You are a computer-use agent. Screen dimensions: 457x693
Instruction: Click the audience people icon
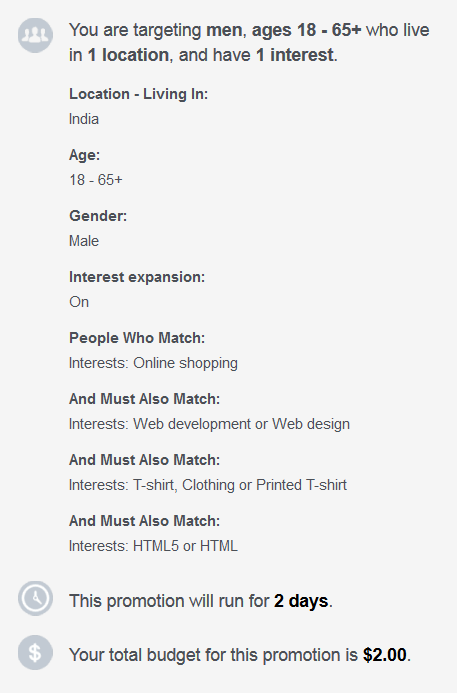[35, 35]
